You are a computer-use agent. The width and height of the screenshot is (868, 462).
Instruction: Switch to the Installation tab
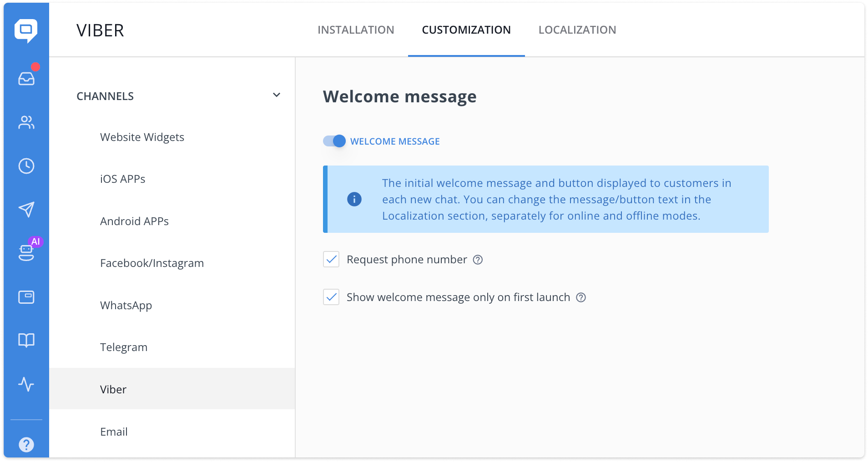(x=356, y=30)
